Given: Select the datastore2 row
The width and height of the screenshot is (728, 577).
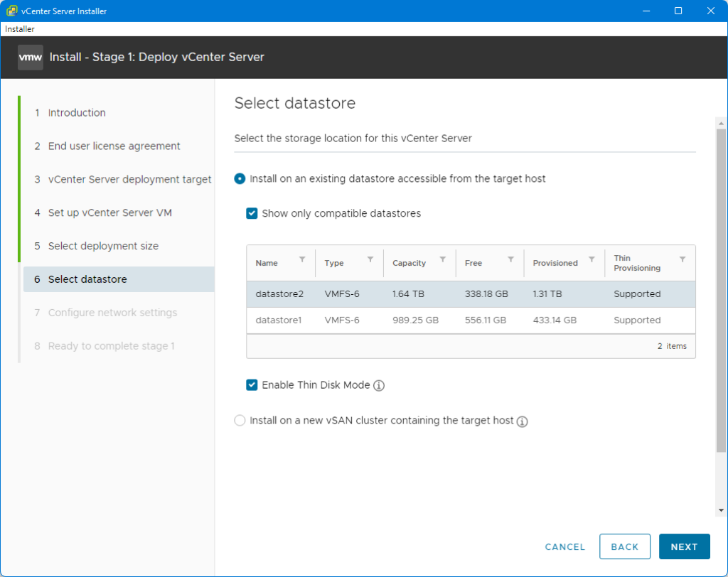Looking at the screenshot, I should (x=471, y=294).
